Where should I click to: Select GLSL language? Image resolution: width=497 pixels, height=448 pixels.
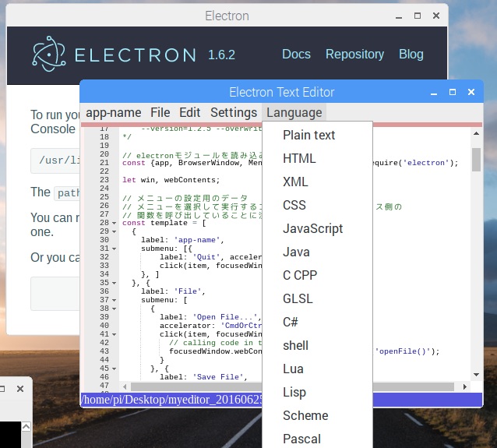pyautogui.click(x=317, y=298)
